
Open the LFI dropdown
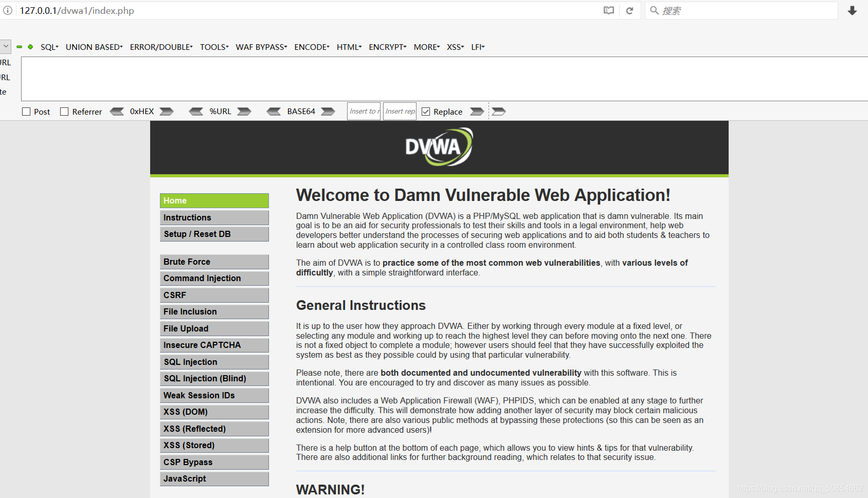coord(478,47)
